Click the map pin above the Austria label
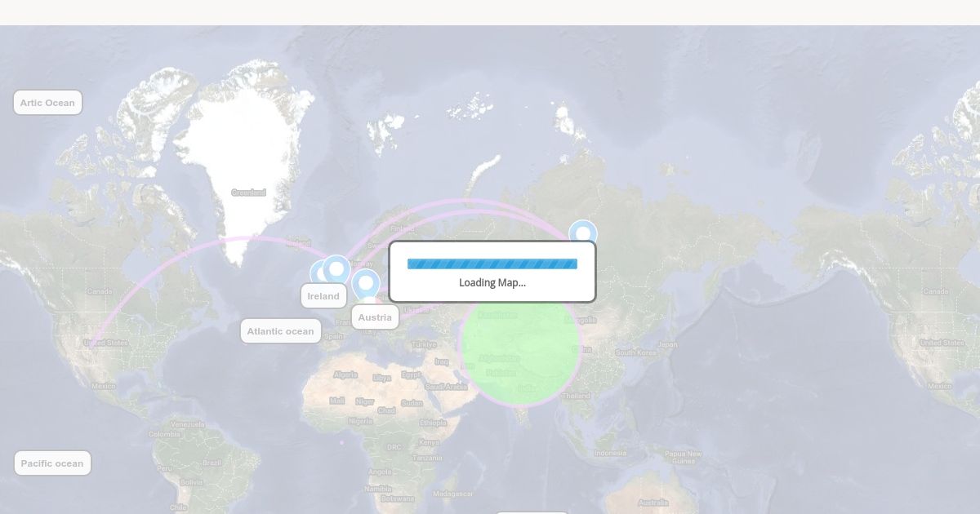 click(x=367, y=283)
